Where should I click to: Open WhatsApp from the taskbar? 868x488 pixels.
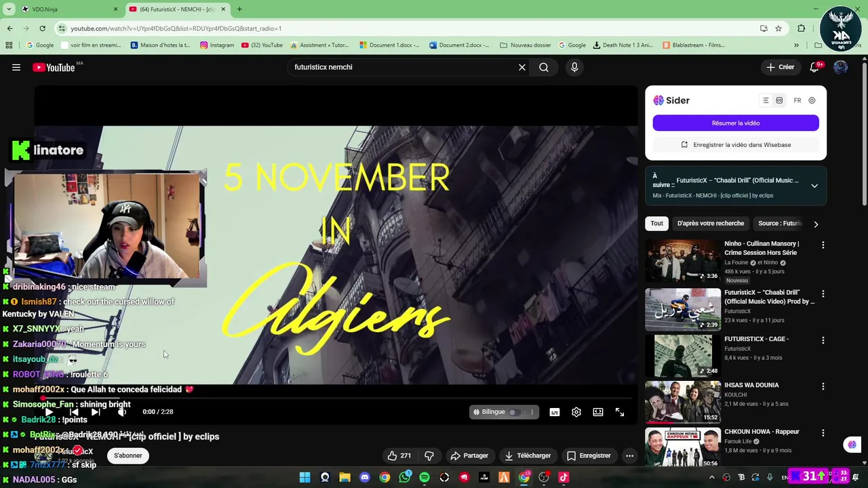(405, 477)
